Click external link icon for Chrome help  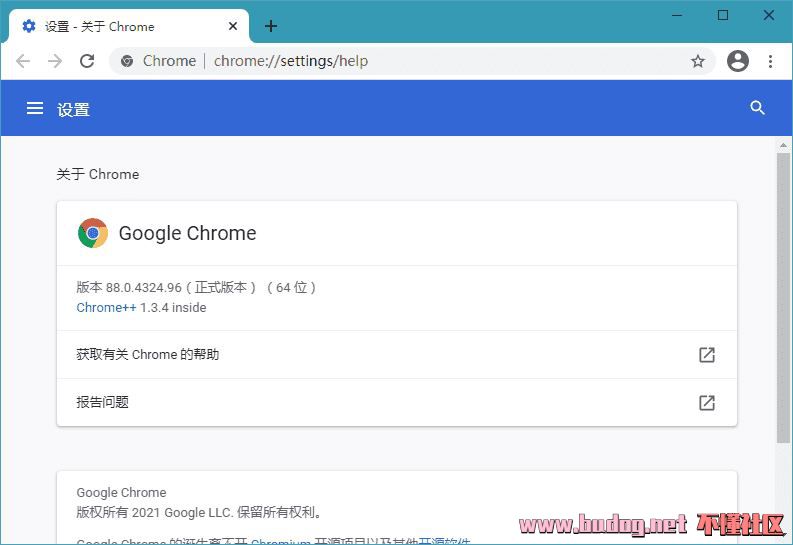pyautogui.click(x=707, y=354)
